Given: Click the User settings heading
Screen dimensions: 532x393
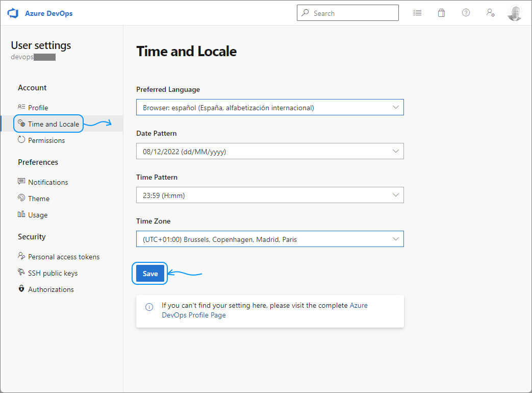Looking at the screenshot, I should click(x=41, y=45).
